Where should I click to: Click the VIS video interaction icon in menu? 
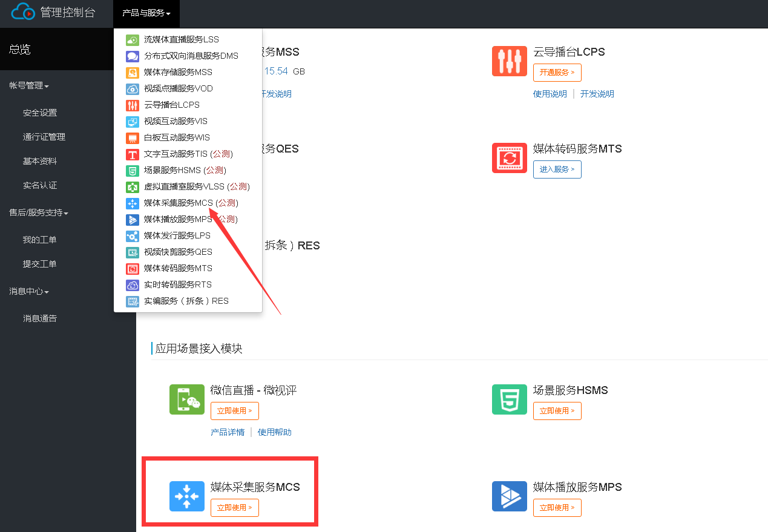(133, 122)
